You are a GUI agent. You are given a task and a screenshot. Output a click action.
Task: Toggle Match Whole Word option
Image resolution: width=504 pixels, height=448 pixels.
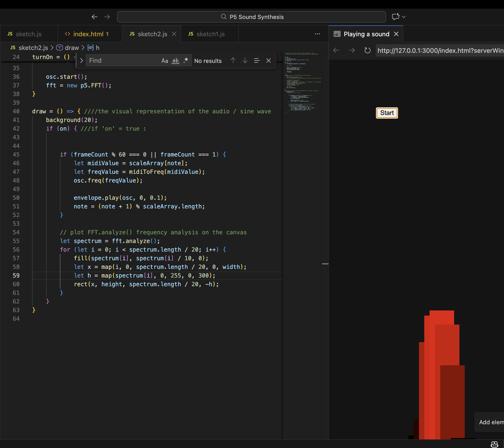click(175, 61)
